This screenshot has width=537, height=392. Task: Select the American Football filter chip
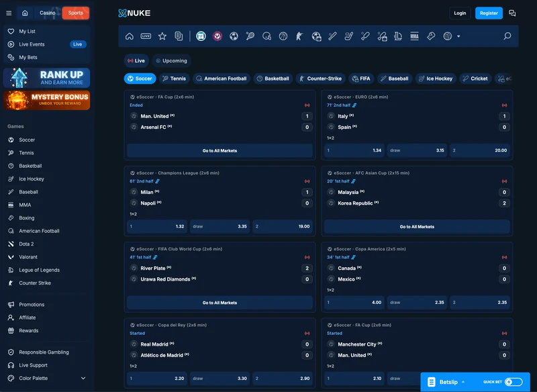pyautogui.click(x=222, y=79)
